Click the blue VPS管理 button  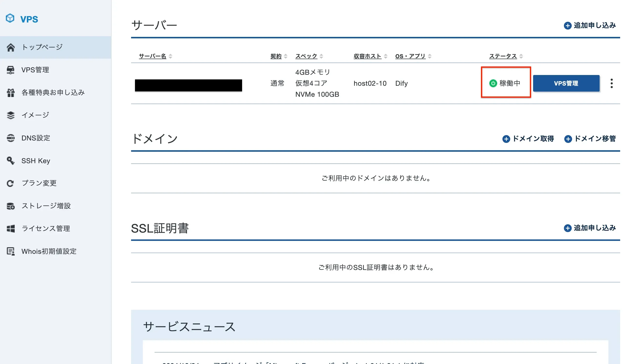566,83
